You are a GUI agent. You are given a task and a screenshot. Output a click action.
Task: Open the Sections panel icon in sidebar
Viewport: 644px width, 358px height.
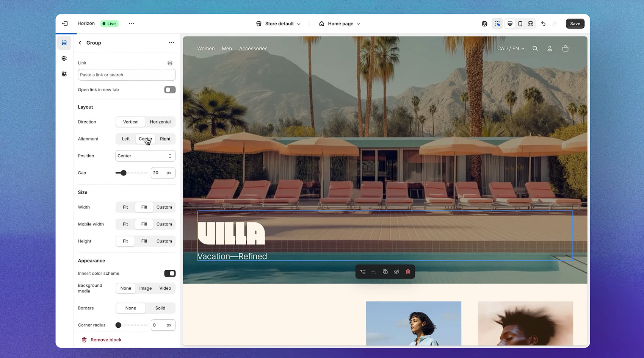point(64,43)
